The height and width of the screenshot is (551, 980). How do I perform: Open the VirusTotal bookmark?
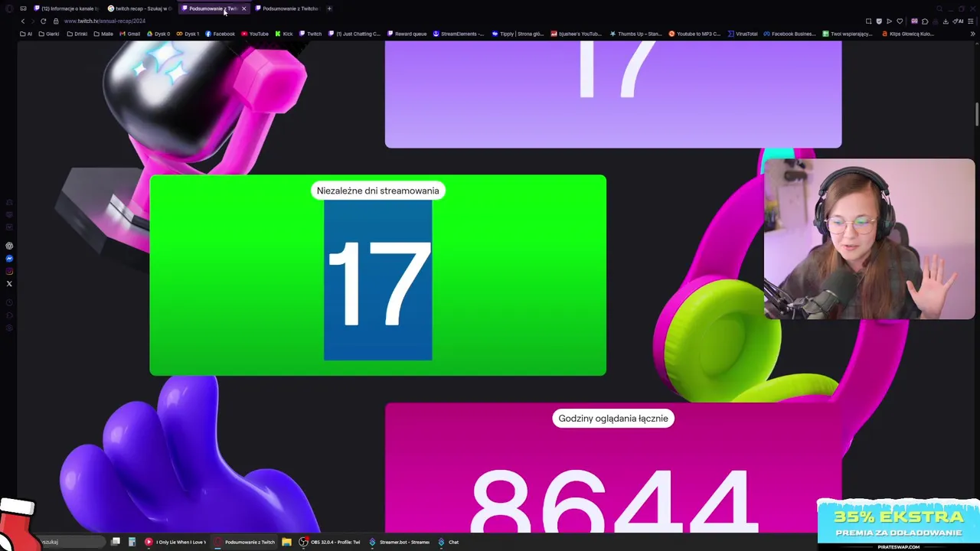coord(743,34)
